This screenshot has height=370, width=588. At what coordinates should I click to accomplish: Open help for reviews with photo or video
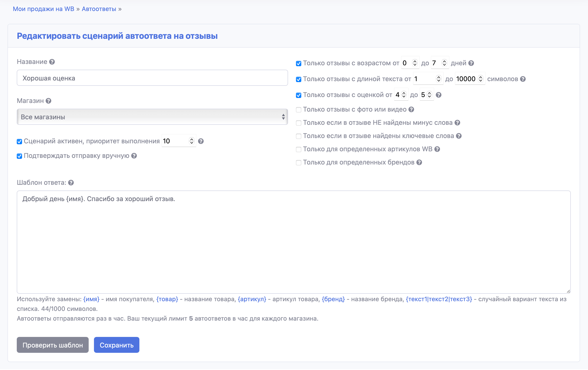(411, 109)
